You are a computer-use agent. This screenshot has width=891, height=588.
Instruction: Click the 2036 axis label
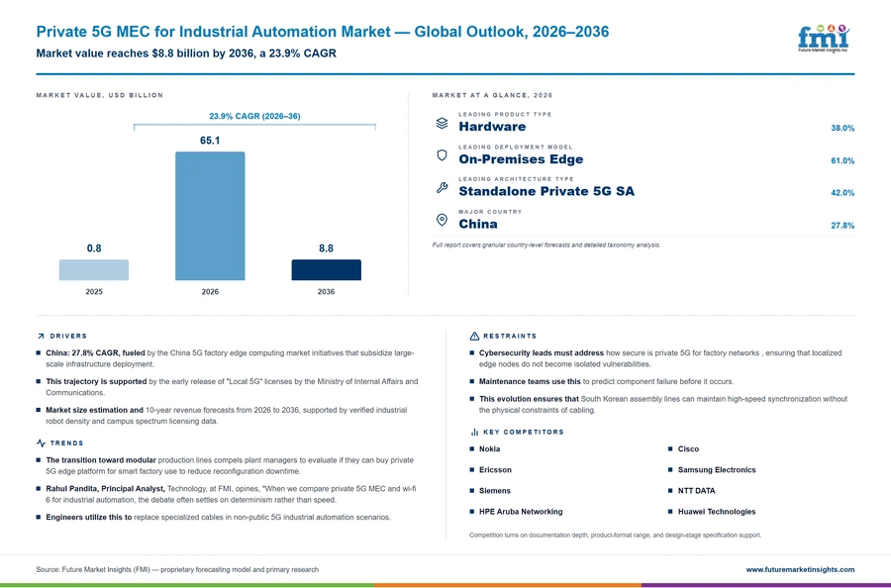[x=326, y=291]
